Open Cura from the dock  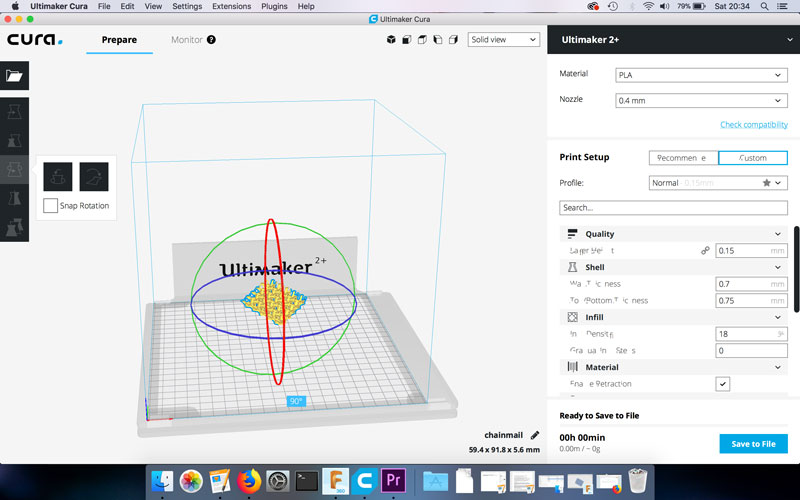(x=364, y=481)
